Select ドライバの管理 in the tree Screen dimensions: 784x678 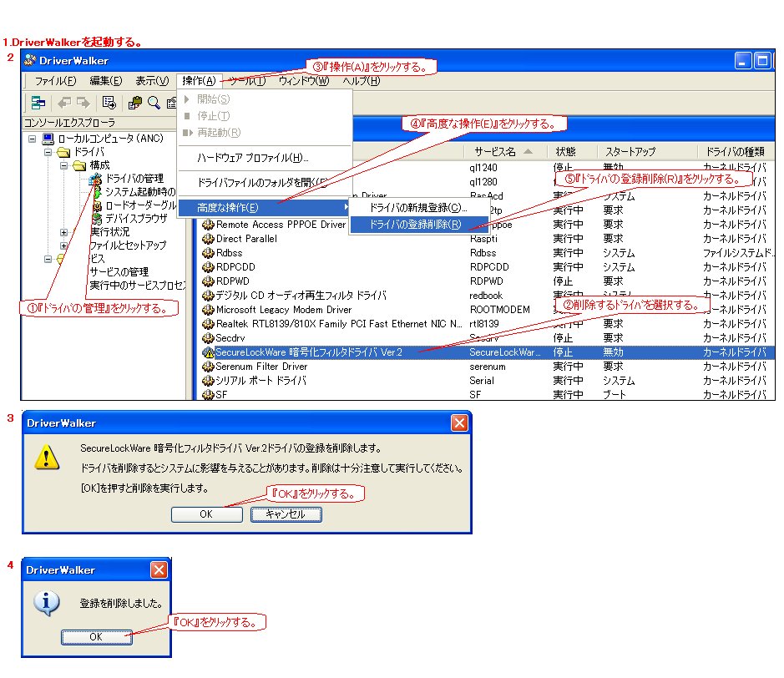[x=134, y=179]
